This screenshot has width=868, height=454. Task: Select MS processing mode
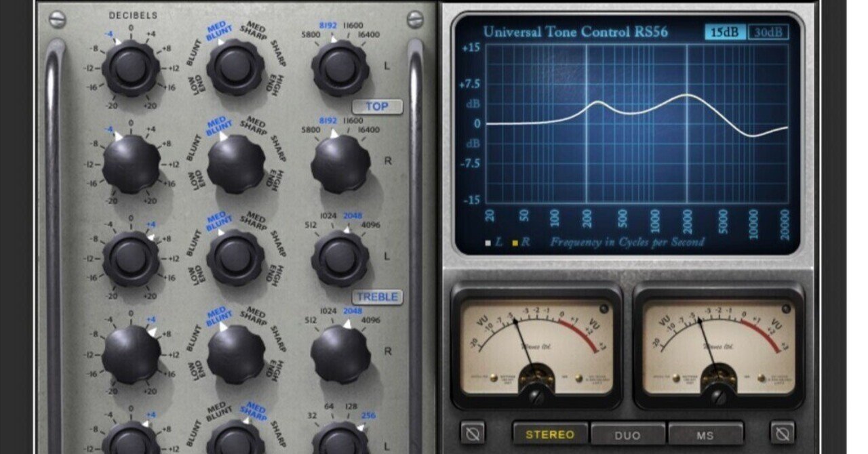705,434
